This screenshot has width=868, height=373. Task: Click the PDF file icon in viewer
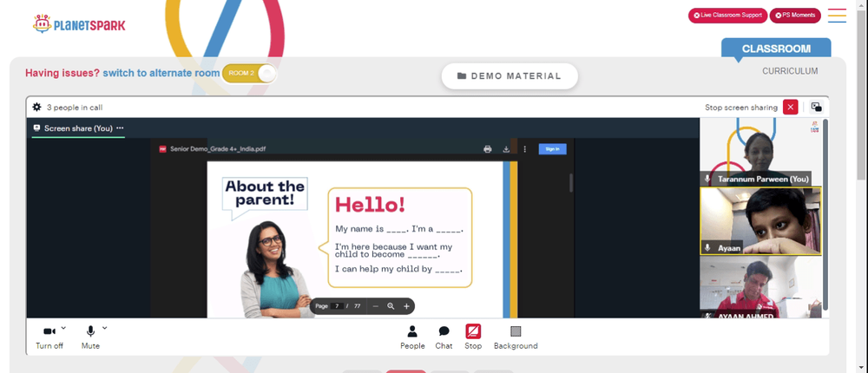point(163,149)
